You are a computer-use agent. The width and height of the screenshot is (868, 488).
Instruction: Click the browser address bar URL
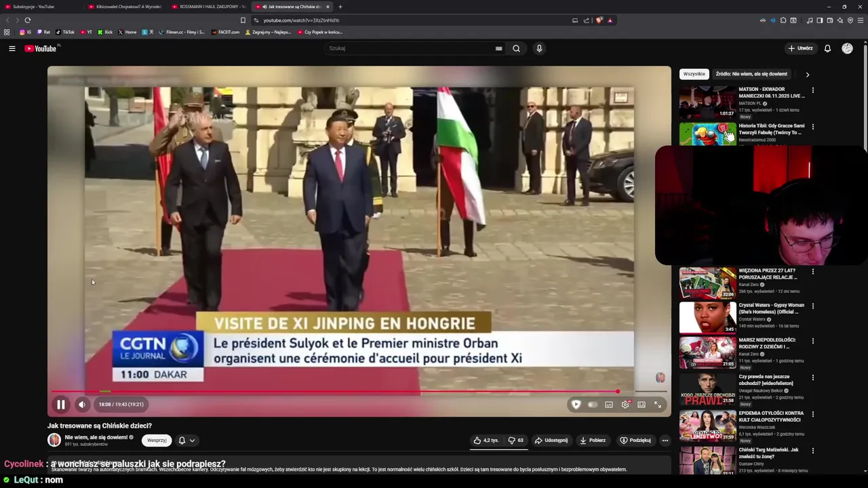301,20
